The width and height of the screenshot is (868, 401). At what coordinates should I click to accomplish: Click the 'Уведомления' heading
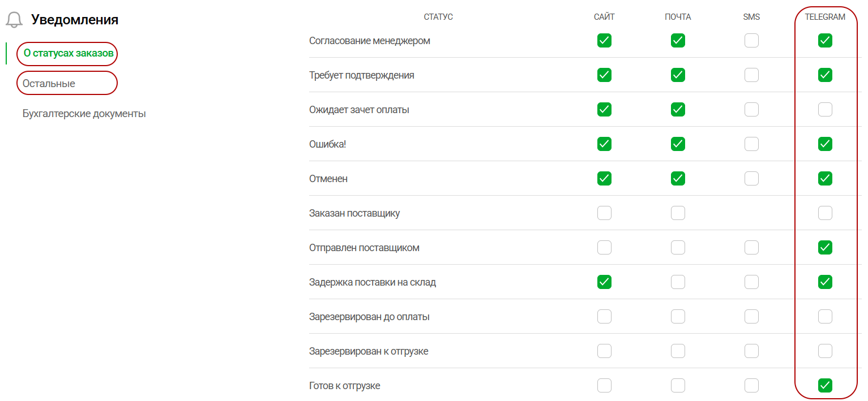point(75,20)
